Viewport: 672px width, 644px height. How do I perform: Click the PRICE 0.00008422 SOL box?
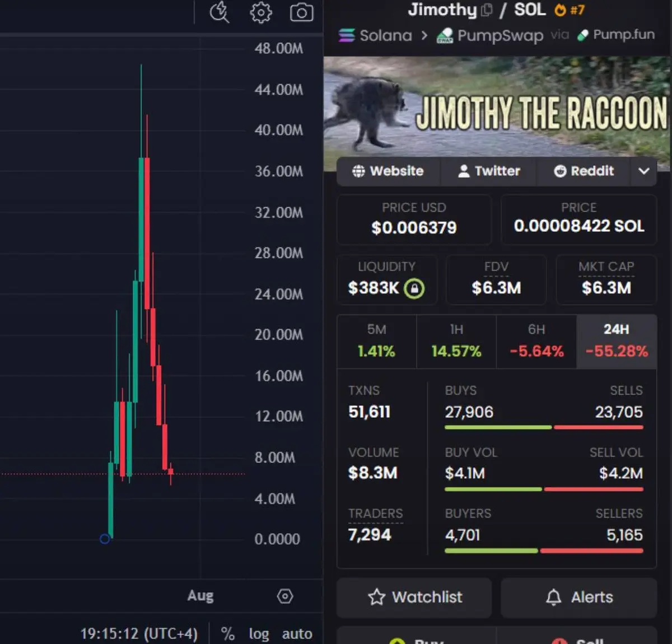point(578,219)
